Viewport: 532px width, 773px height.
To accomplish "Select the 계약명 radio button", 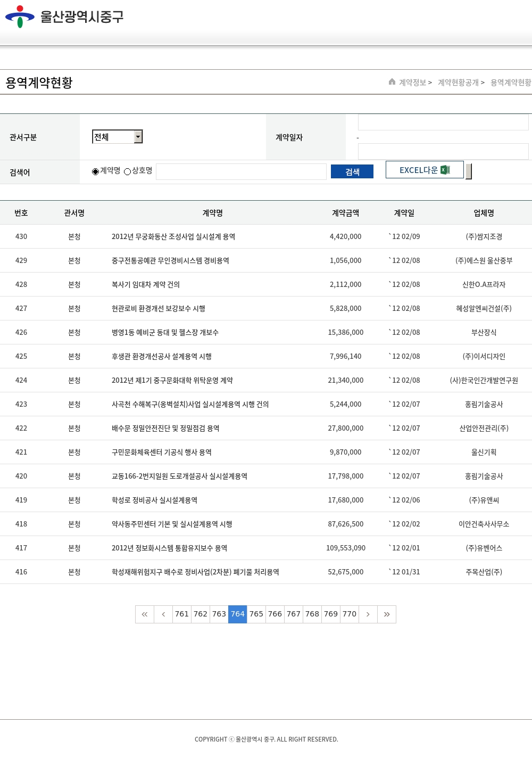I will tap(96, 171).
